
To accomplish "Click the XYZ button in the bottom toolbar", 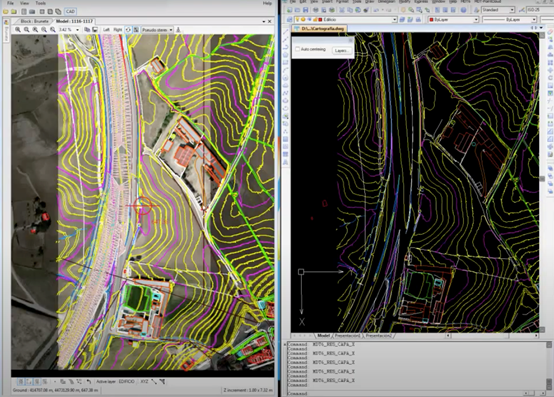I will 144,381.
